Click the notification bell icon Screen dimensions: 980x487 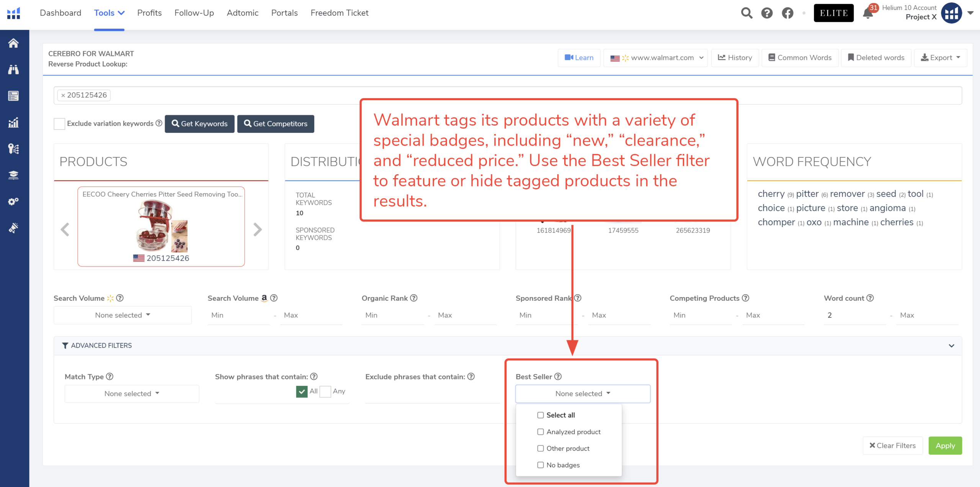point(867,14)
